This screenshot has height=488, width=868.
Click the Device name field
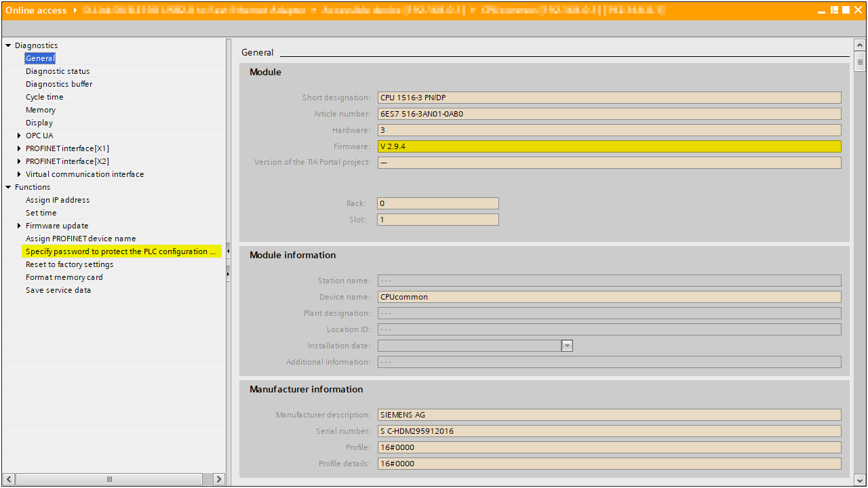(608, 297)
